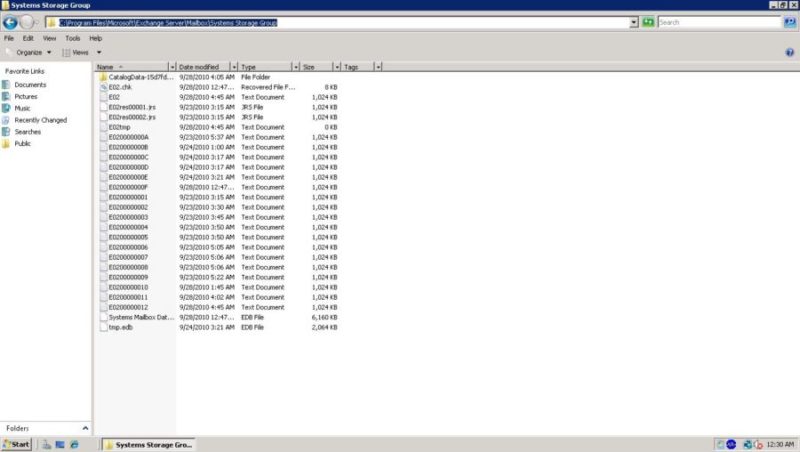800x452 pixels.
Task: Click the desktop icon in quick launch
Action: click(x=60, y=444)
